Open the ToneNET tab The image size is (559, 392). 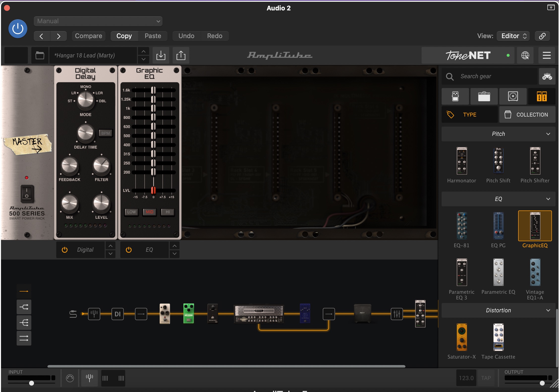pyautogui.click(x=468, y=55)
